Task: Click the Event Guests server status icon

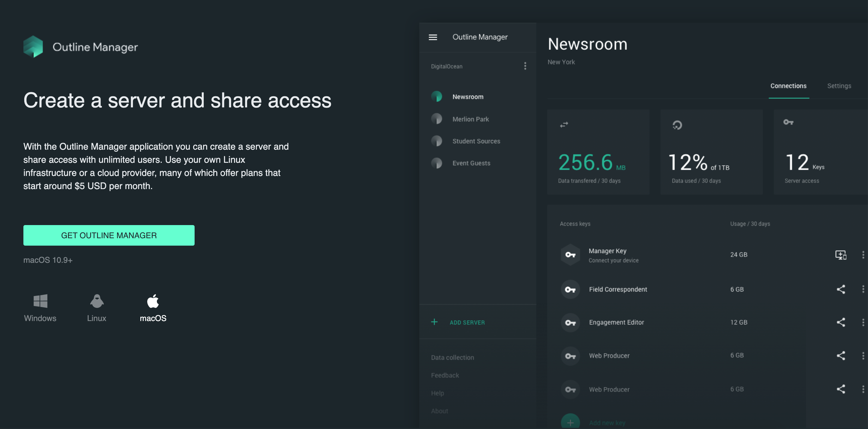Action: pos(437,163)
